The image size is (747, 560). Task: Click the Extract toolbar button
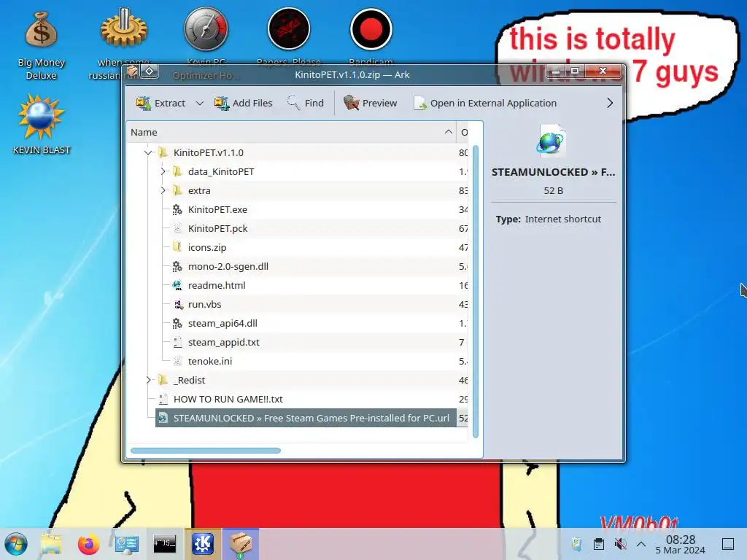(160, 103)
